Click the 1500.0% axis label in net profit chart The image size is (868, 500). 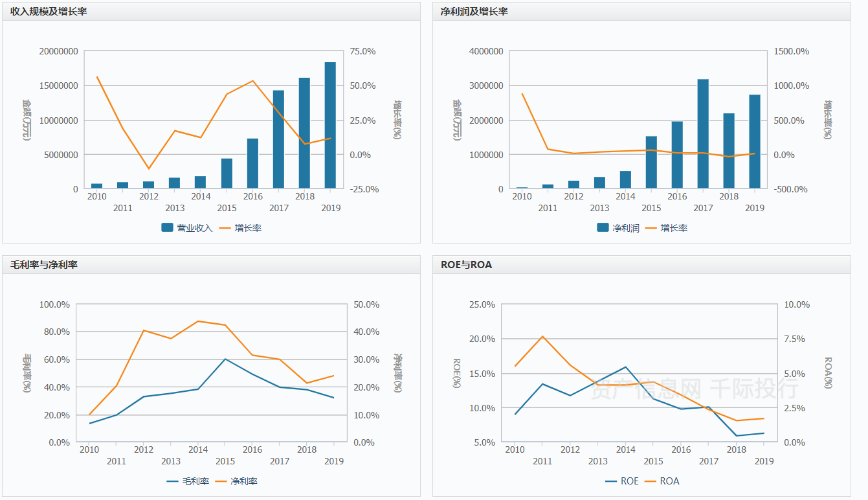(x=792, y=51)
